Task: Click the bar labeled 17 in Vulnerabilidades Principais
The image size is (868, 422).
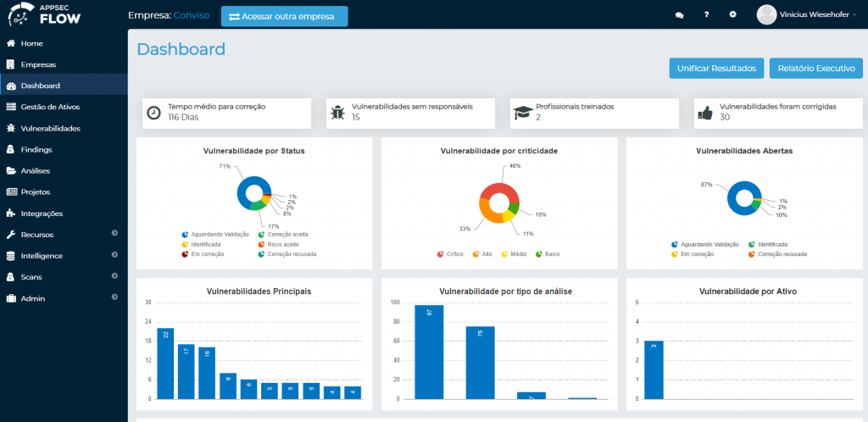Action: [186, 372]
